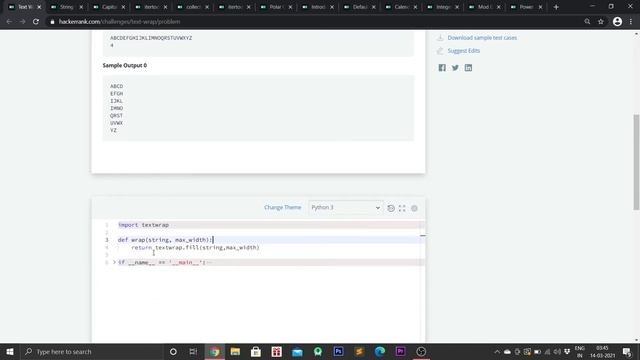Click the def wrap function line

(165, 240)
